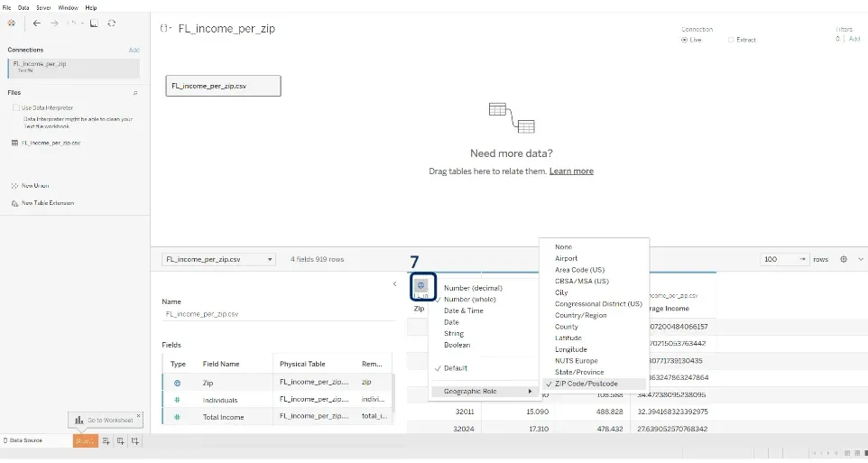868x463 pixels.
Task: Click bar chart icon in Go to Worksheet
Action: click(x=79, y=420)
